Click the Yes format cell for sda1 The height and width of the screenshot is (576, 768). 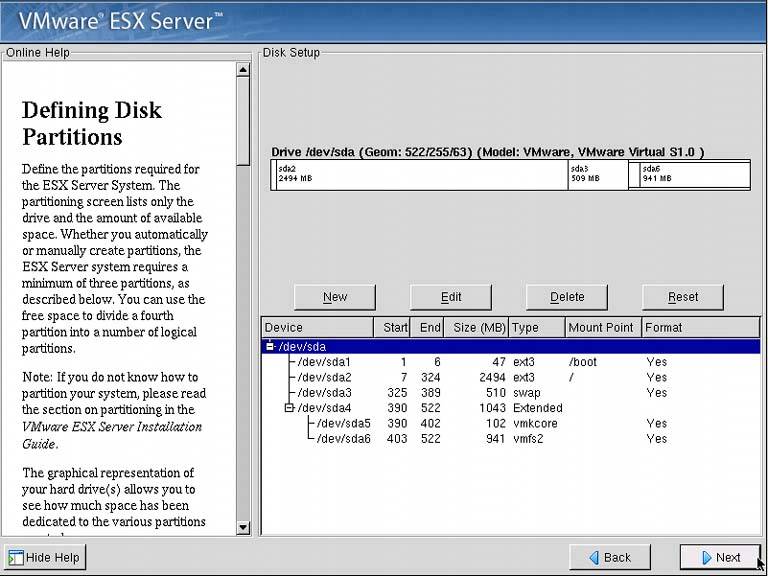tap(656, 362)
